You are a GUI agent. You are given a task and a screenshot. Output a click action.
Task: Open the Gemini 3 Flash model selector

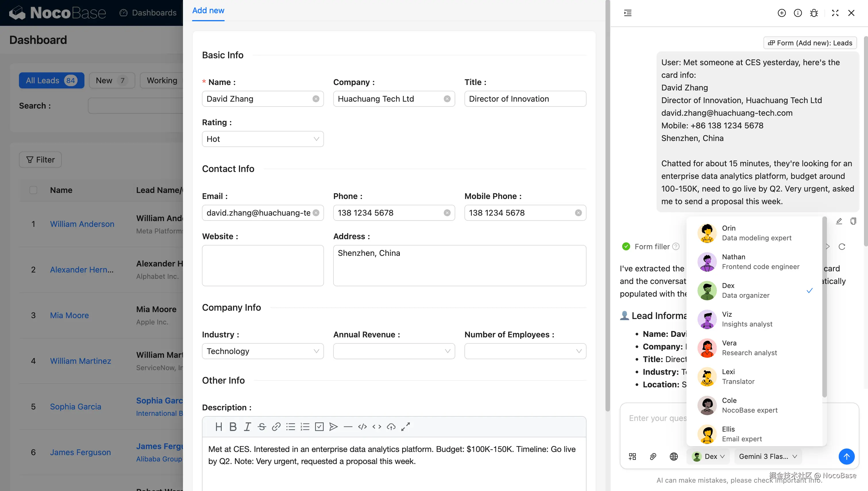point(767,456)
